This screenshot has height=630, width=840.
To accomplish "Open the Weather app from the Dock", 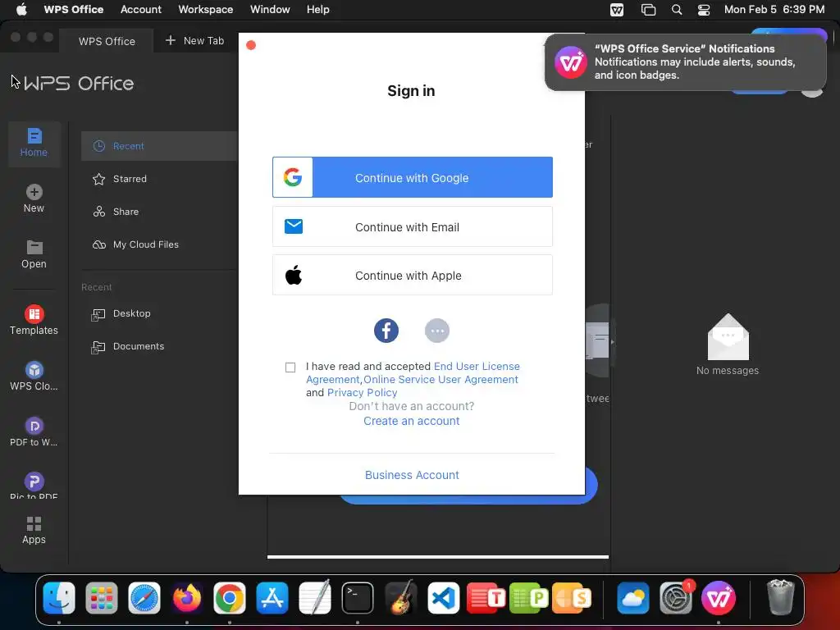I will pos(633,598).
